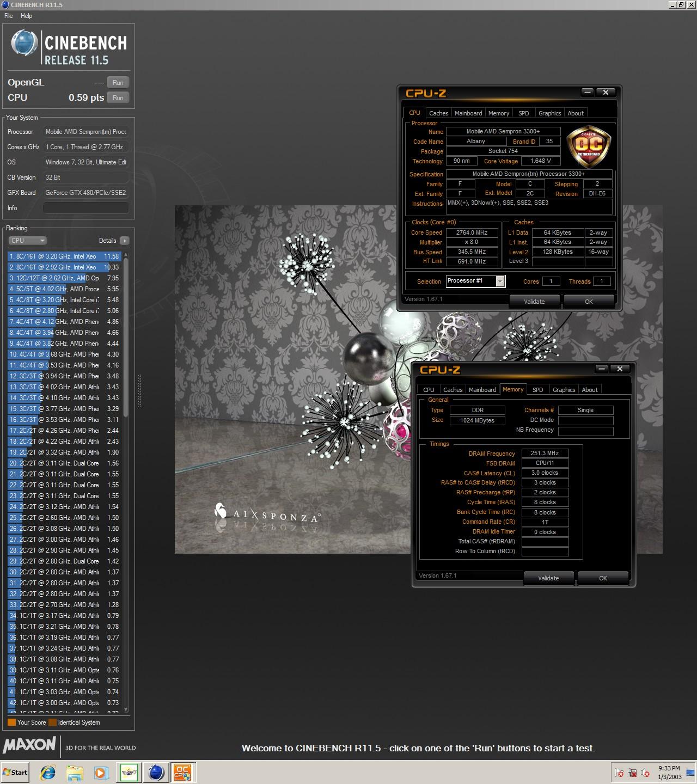The width and height of the screenshot is (697, 784).
Task: Select ranking entry 17 2C/2T @ 4.26 GHz
Action: point(65,430)
